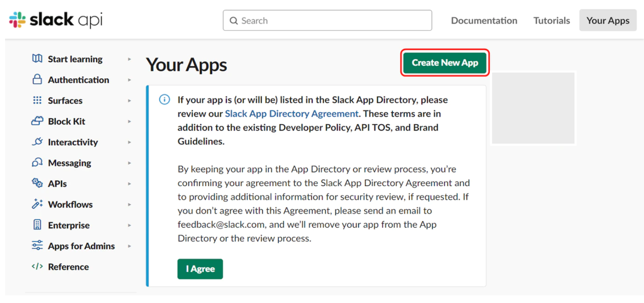Expand the Authentication section arrow
The image size is (644, 303).
coord(129,80)
